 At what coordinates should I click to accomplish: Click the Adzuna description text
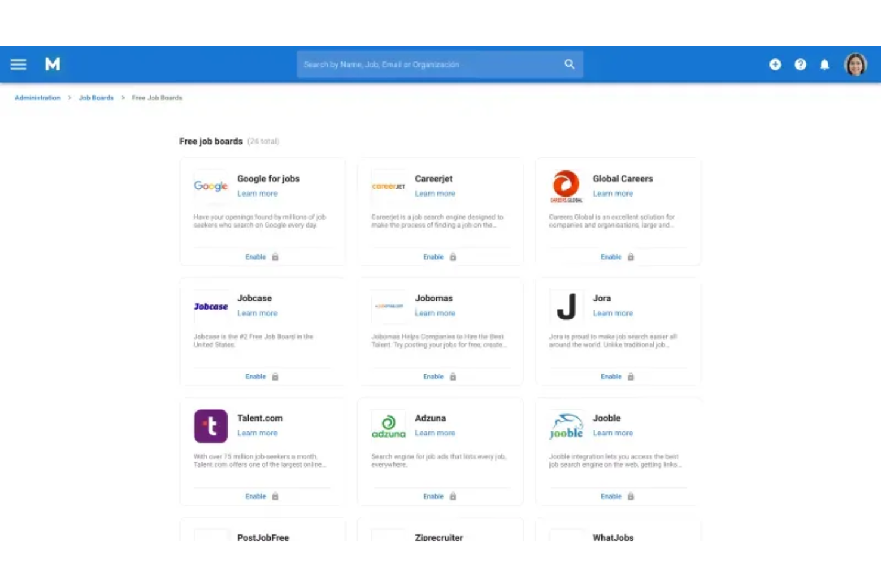pyautogui.click(x=439, y=461)
